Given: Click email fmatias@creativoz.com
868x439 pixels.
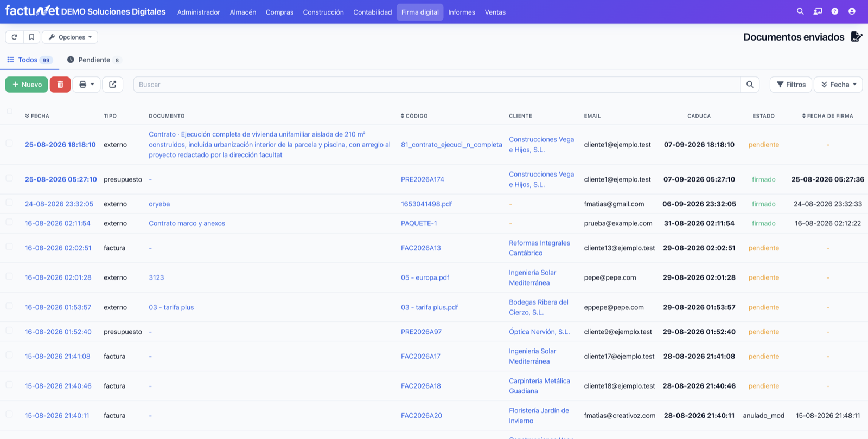Looking at the screenshot, I should [620, 416].
